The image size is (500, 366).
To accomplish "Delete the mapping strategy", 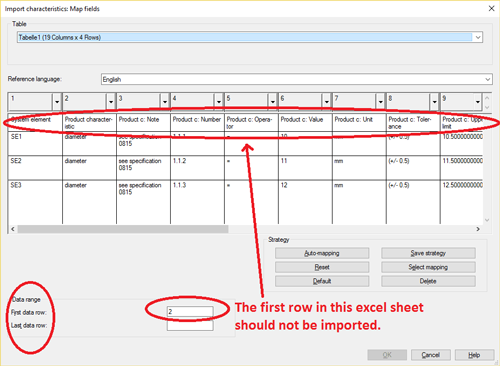I will (428, 281).
